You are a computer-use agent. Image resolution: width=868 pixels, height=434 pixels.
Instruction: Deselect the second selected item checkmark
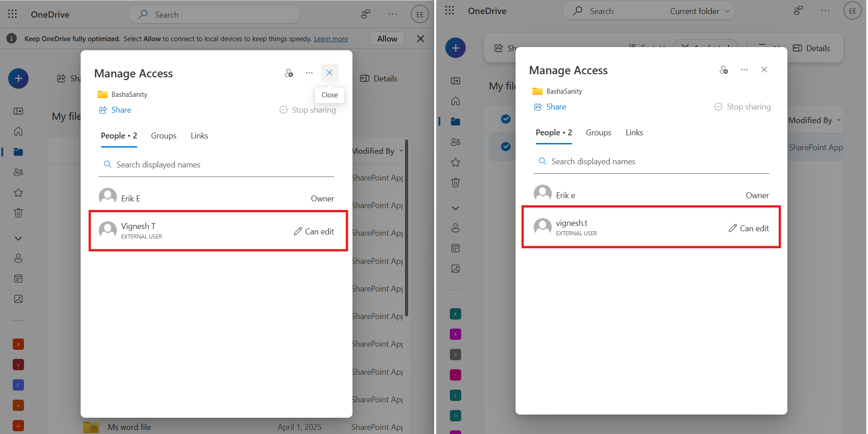tap(506, 146)
